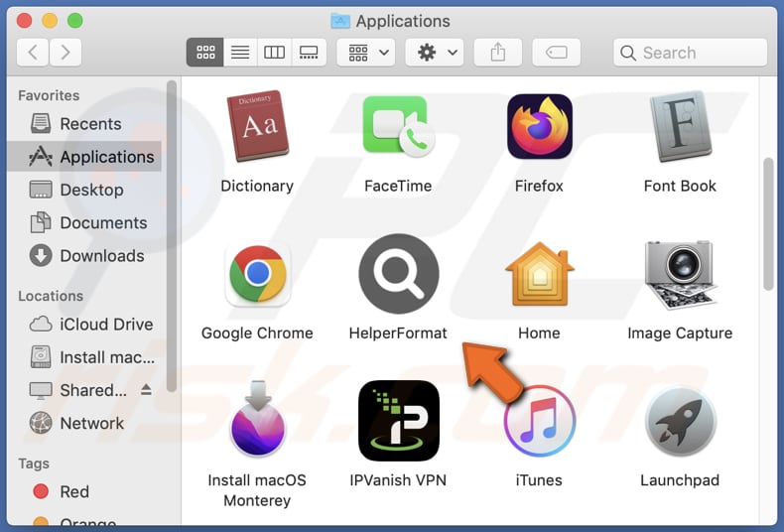Select Applications in the sidebar
This screenshot has width=784, height=532.
click(x=84, y=157)
